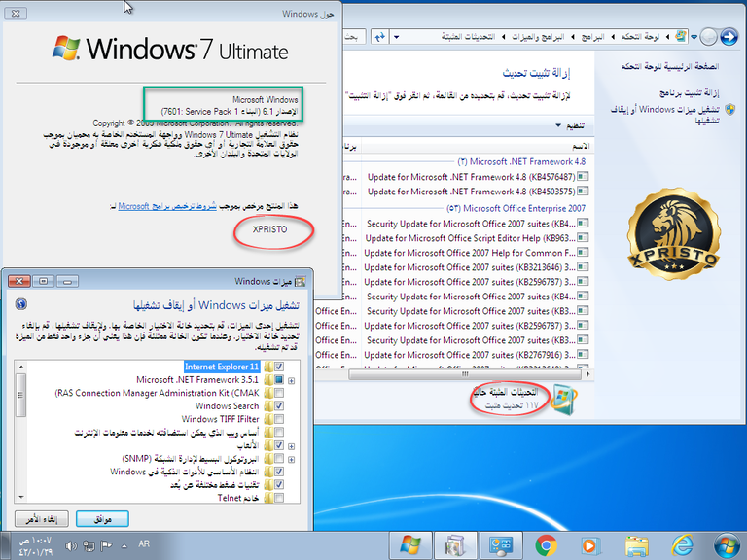Click the installed updates details pane icon
The height and width of the screenshot is (560, 747).
click(563, 400)
